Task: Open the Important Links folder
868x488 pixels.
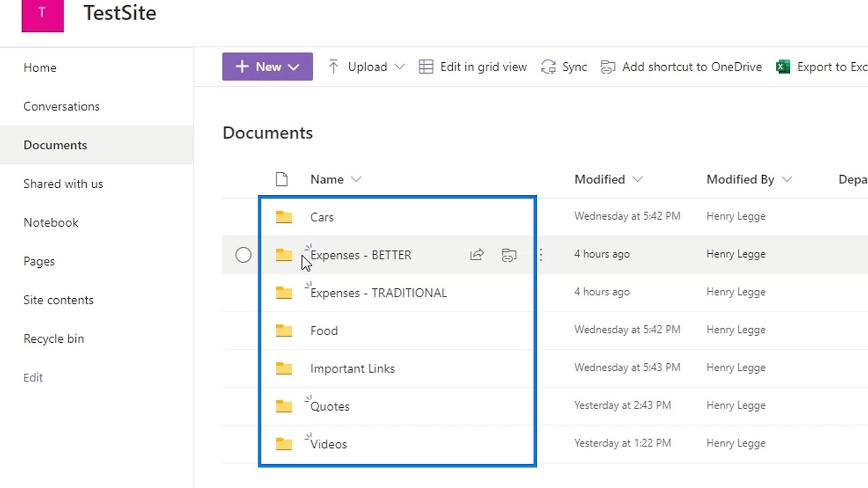Action: click(x=353, y=369)
